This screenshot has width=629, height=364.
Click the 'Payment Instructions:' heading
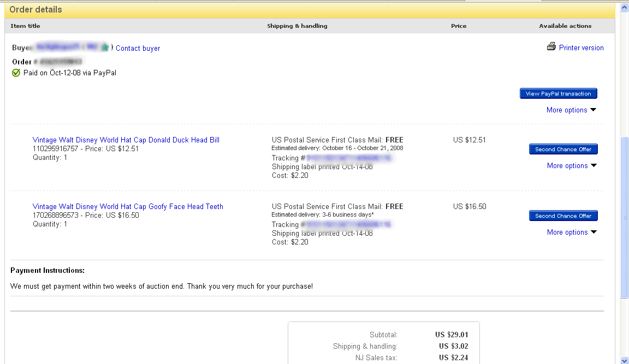tap(48, 270)
